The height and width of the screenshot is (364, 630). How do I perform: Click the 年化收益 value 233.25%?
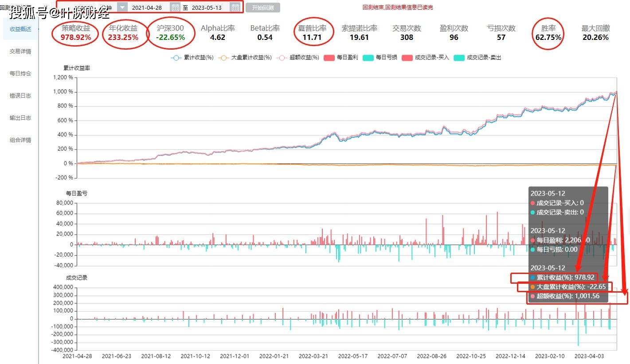pyautogui.click(x=123, y=38)
